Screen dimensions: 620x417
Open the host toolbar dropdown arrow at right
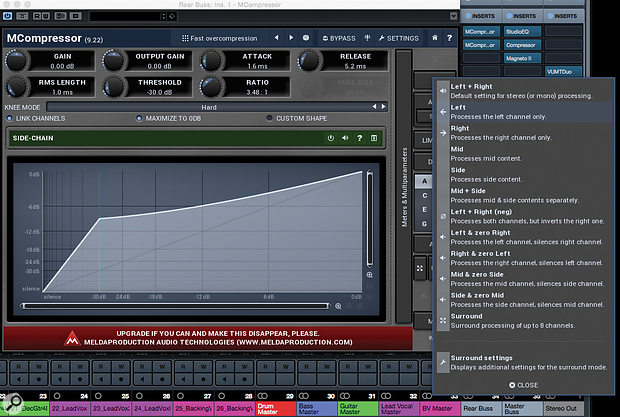[x=454, y=16]
